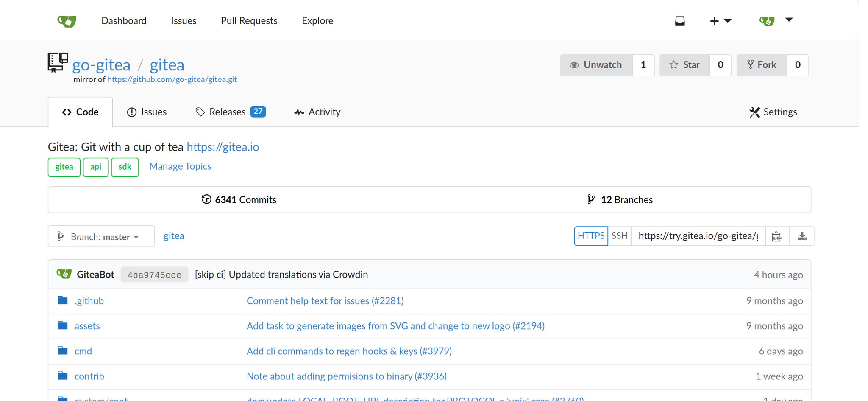Click the Gitea logo in the navbar
This screenshot has width=868, height=401.
tap(67, 20)
